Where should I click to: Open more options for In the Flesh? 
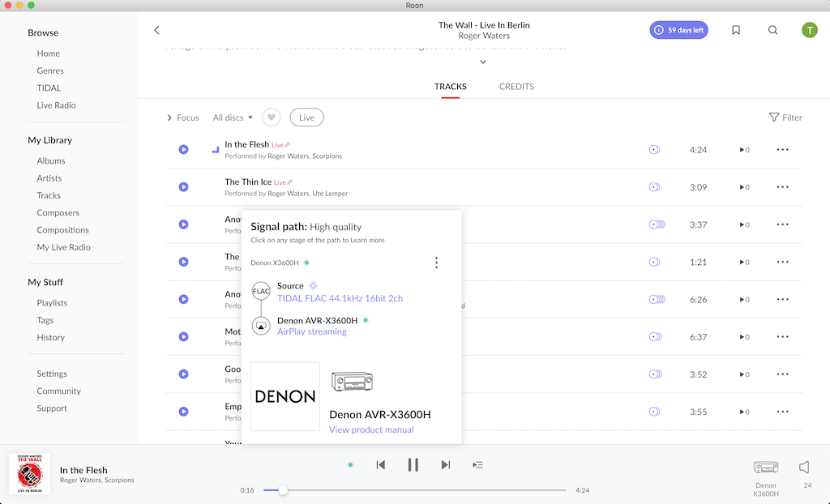tap(782, 150)
